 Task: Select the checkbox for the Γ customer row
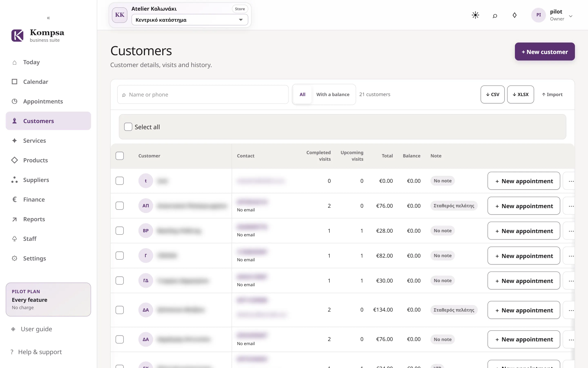click(120, 256)
